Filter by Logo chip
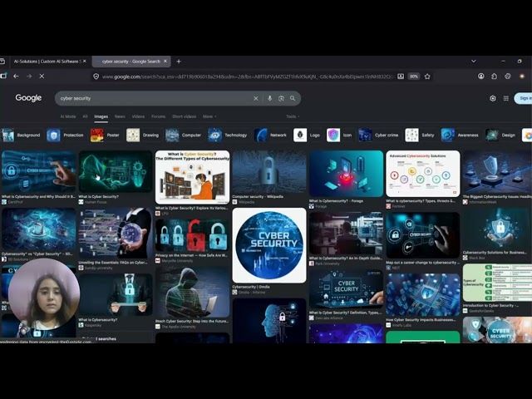Image resolution: width=532 pixels, height=399 pixels. [307, 135]
